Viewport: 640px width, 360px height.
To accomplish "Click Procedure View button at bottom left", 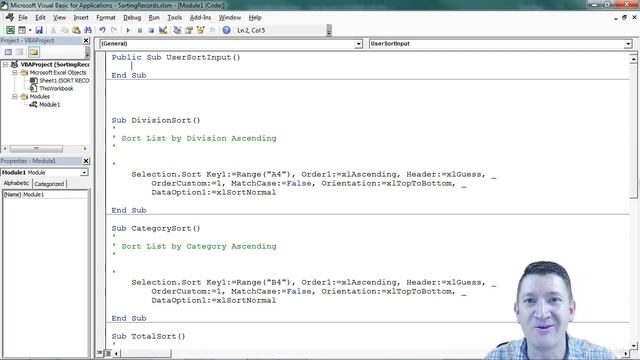I will pos(100,353).
